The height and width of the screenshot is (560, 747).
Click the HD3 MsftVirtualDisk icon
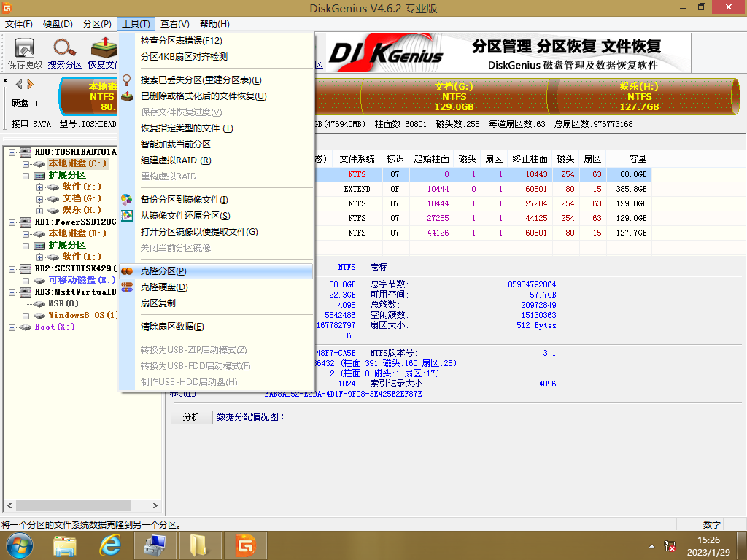[26, 292]
